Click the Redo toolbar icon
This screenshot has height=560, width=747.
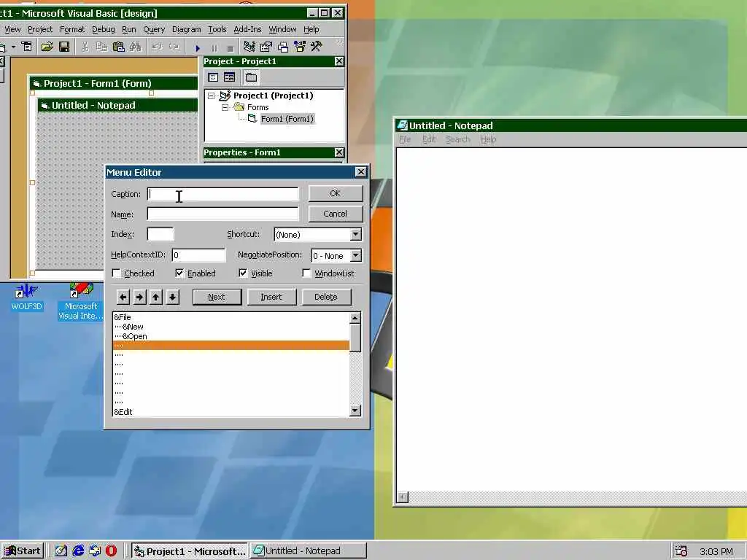tap(174, 47)
